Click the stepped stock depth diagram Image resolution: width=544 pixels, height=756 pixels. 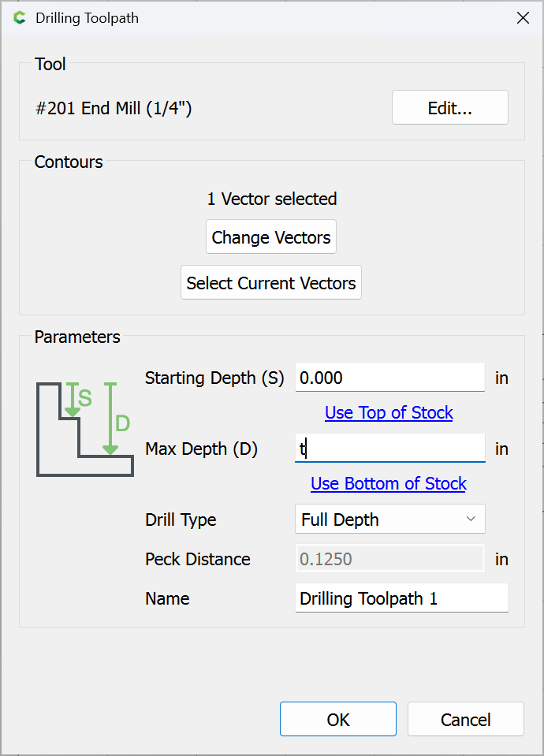pos(84,429)
